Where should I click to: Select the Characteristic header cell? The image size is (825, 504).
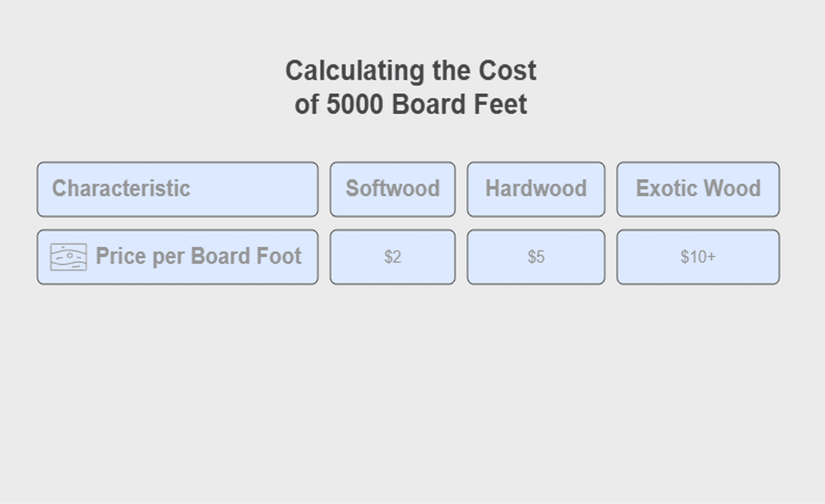pyautogui.click(x=178, y=189)
